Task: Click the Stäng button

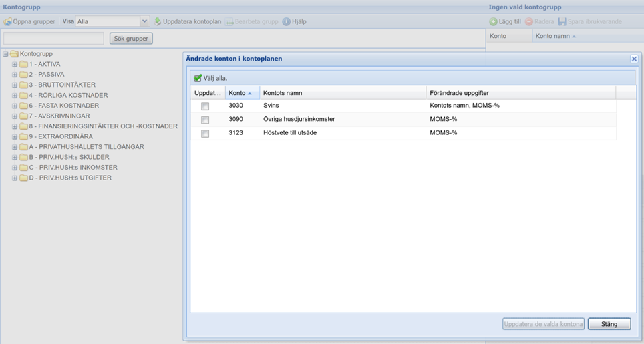Action: [609, 324]
